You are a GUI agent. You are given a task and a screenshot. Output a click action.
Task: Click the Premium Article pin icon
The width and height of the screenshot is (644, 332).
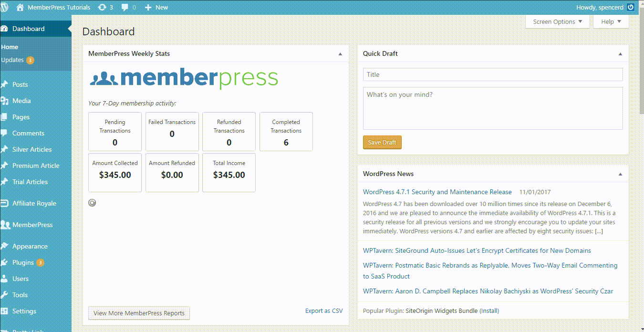coord(4,166)
